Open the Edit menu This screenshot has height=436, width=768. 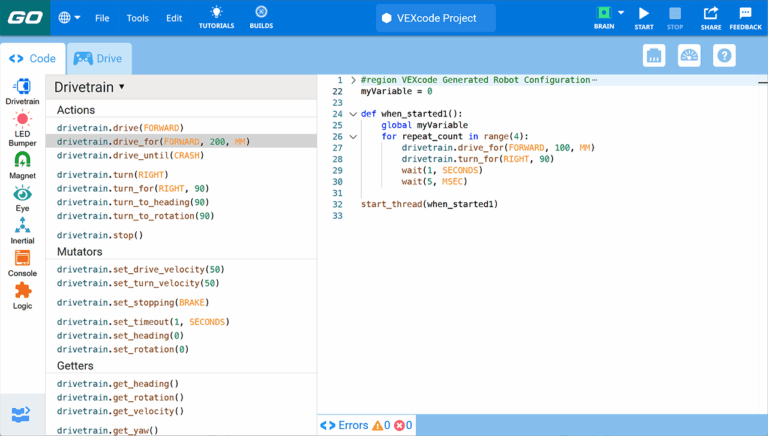coord(174,18)
